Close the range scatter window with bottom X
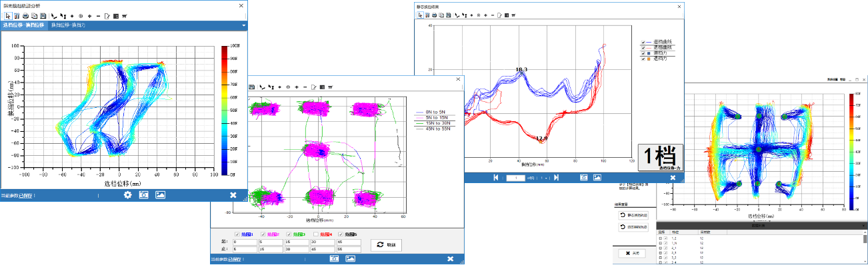The image size is (868, 265). (x=450, y=258)
